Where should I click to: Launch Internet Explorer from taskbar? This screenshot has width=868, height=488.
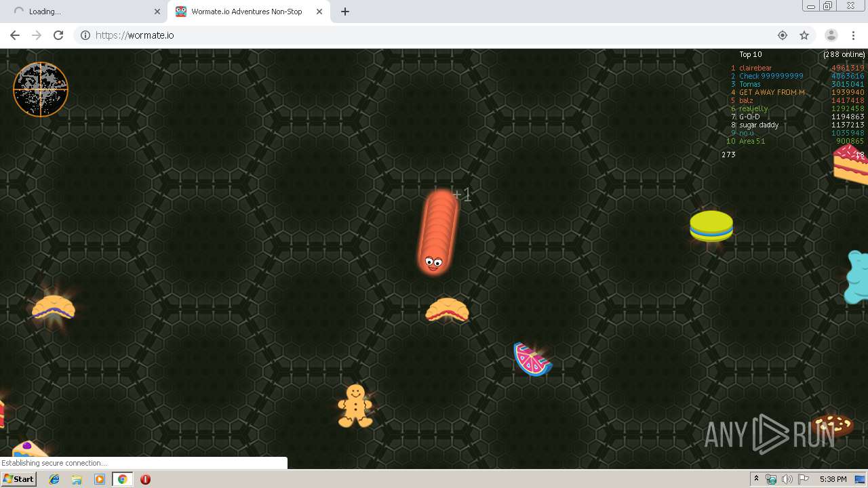tap(54, 479)
